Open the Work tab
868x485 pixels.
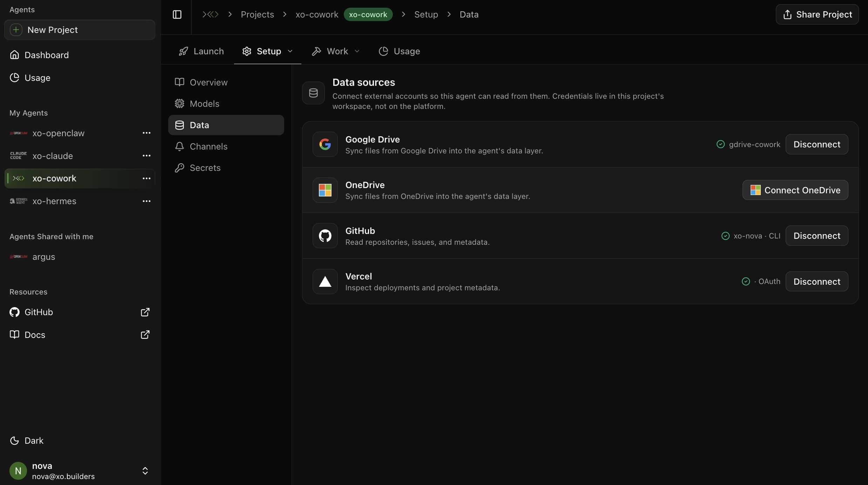tap(336, 51)
